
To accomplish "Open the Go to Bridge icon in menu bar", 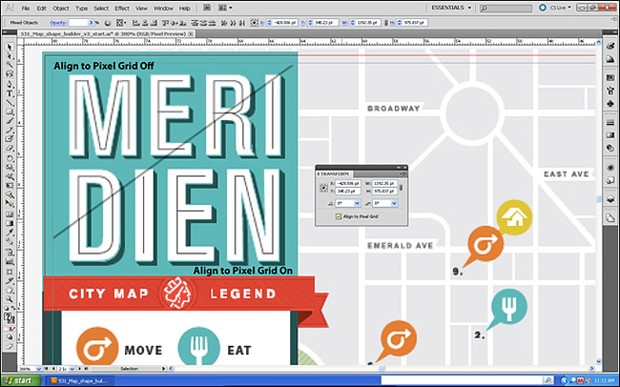I will 207,8.
